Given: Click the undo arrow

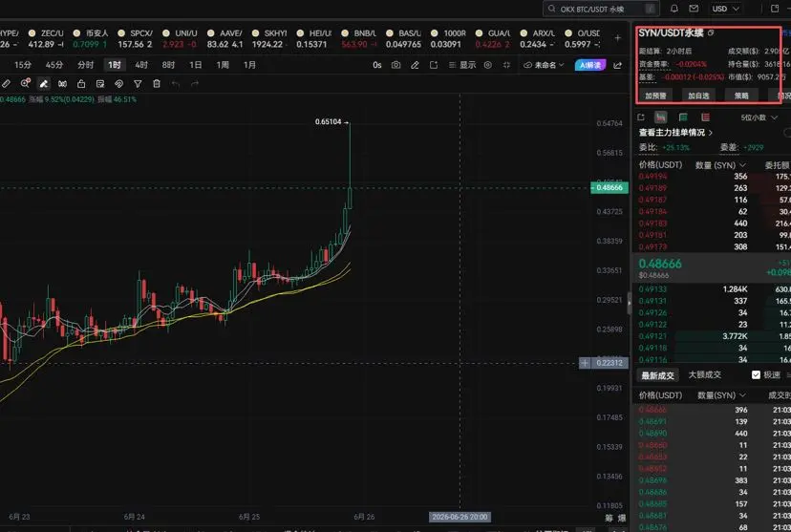Looking at the screenshot, I should [176, 84].
